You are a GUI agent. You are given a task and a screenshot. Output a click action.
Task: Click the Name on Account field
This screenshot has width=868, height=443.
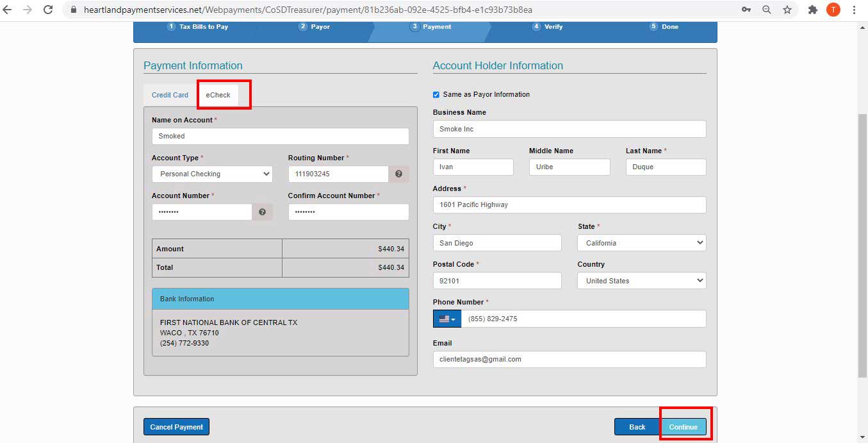coord(280,136)
